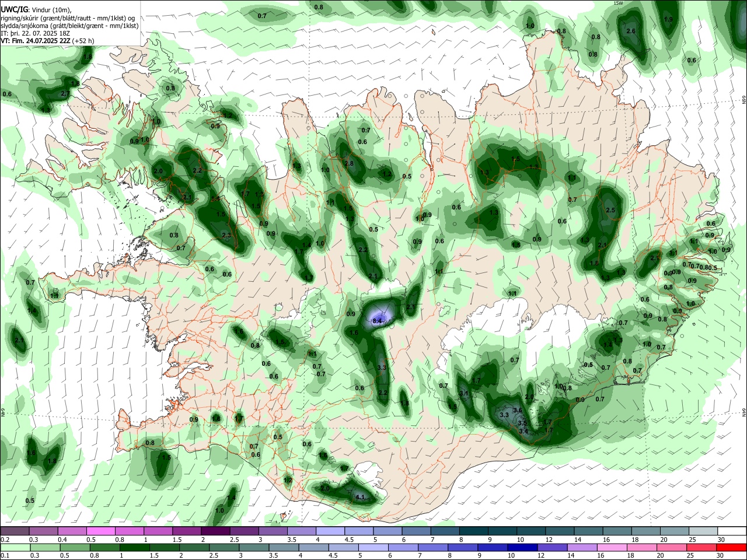Select the UWC/IG title in the header box
This screenshot has width=747, height=560.
pos(13,9)
